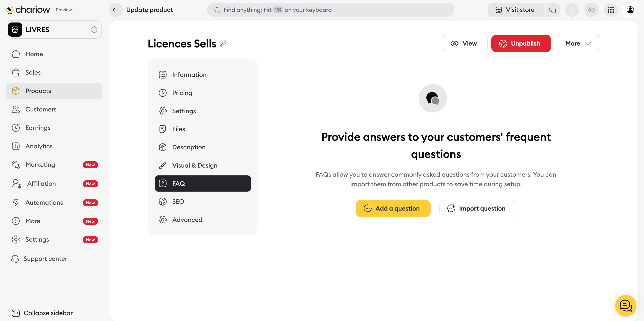Click Add a question button
This screenshot has height=321, width=644.
(393, 209)
